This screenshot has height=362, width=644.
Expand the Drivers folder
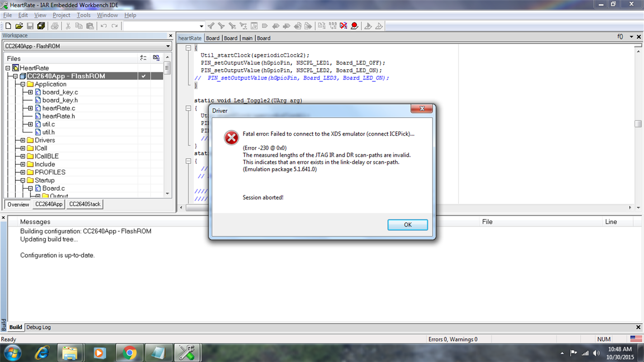23,140
